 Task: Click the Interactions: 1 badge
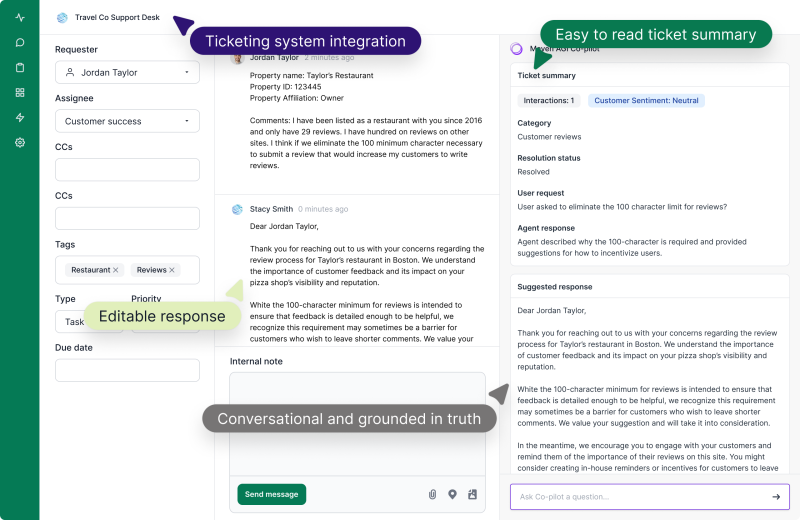click(548, 101)
